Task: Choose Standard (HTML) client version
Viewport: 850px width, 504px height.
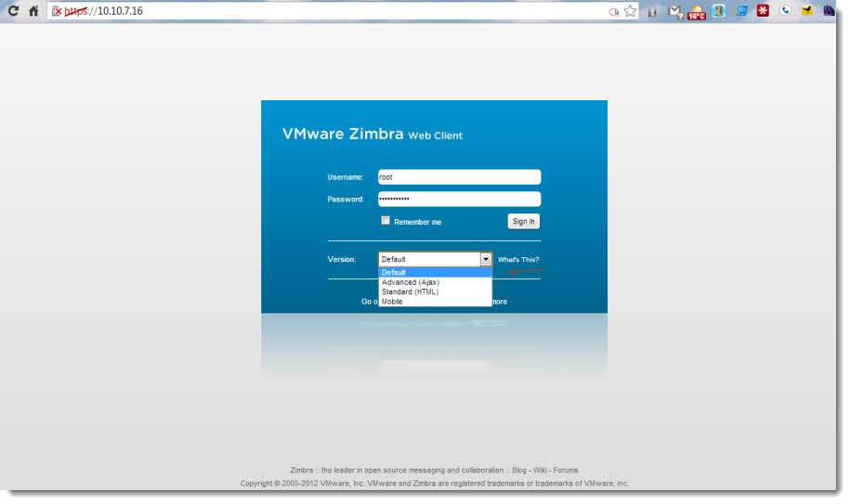Action: click(x=435, y=291)
